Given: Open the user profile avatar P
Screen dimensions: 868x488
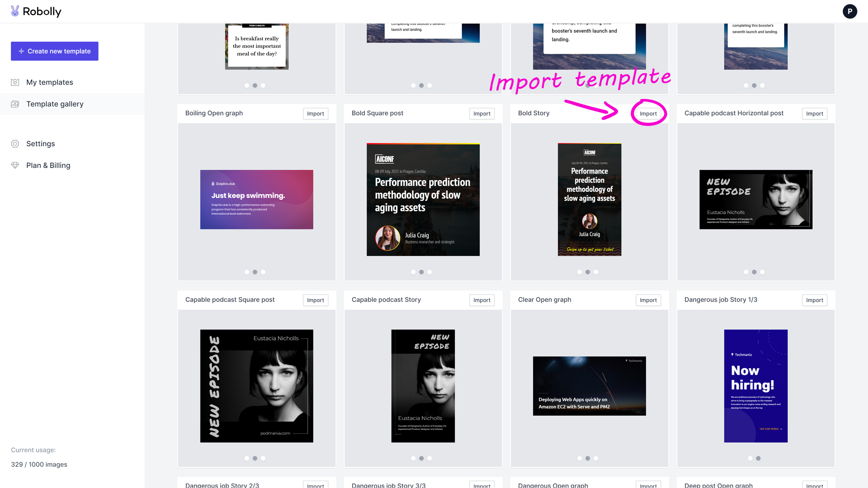Looking at the screenshot, I should tap(849, 11).
